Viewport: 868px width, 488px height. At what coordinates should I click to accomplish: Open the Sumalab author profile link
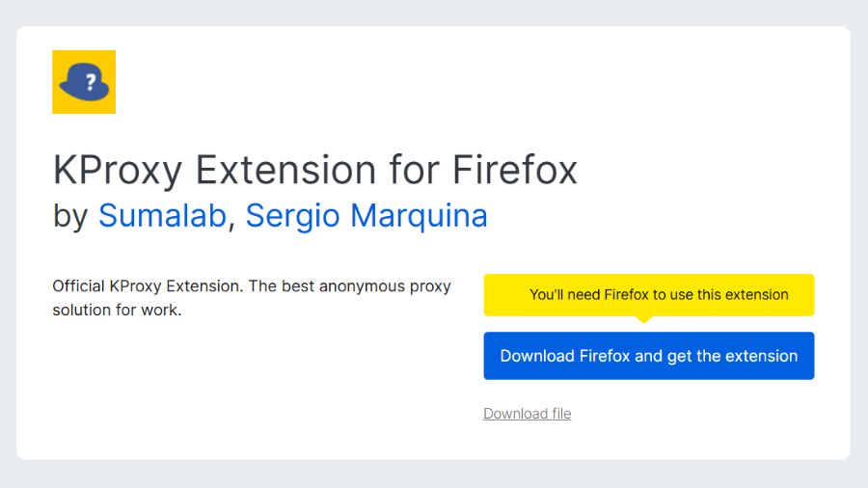[162, 215]
